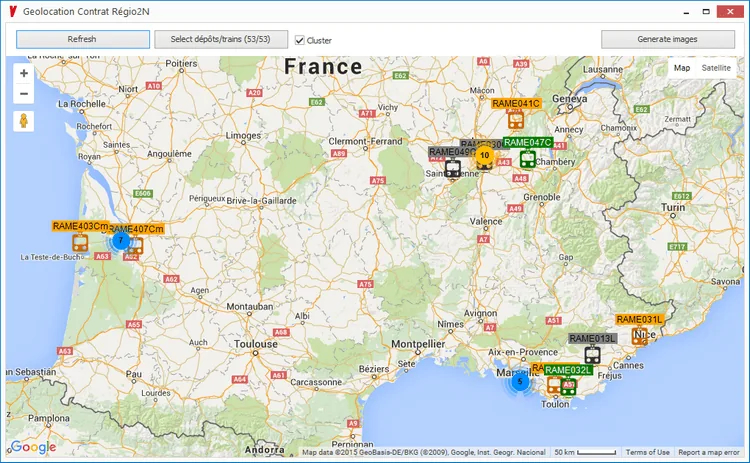Click the blue cluster of 5 near Marseille
Screen dimensions: 750x463
[520, 382]
